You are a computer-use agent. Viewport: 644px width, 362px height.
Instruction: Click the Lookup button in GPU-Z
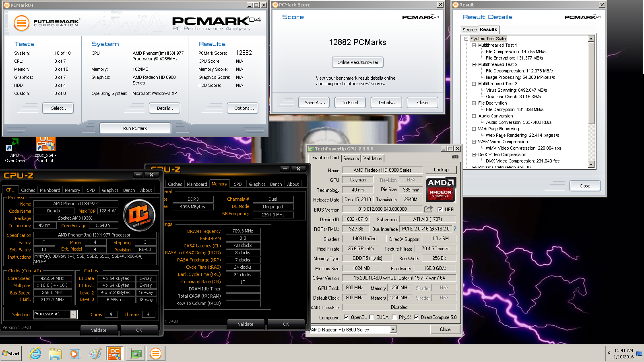441,170
